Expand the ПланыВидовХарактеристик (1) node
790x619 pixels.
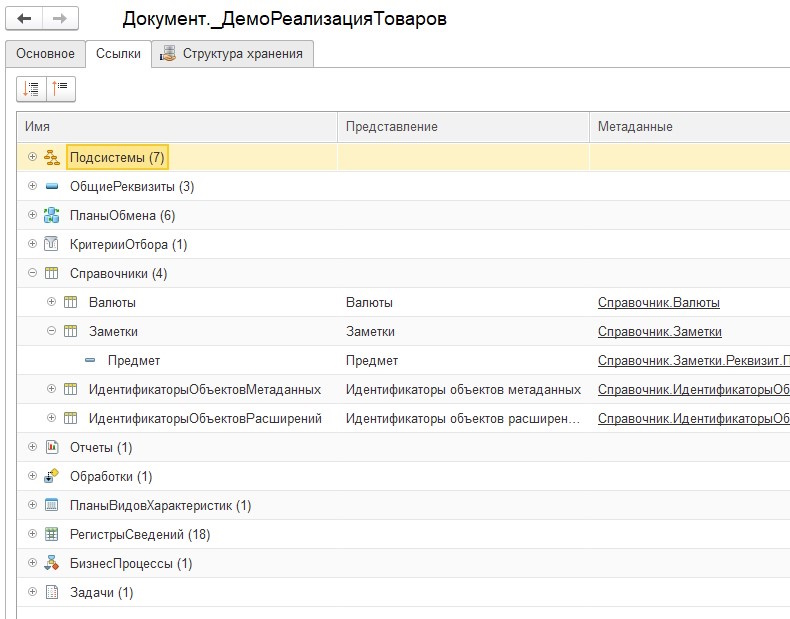(32, 505)
